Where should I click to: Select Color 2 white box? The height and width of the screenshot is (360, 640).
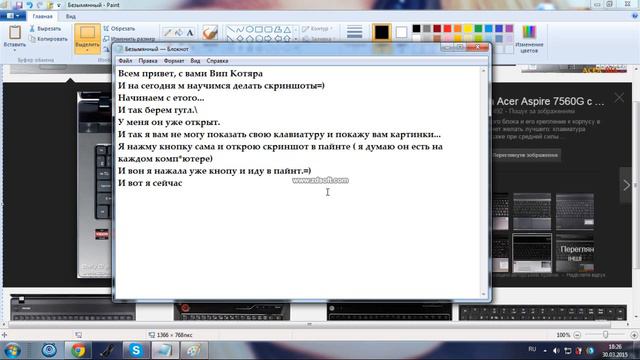click(x=401, y=32)
